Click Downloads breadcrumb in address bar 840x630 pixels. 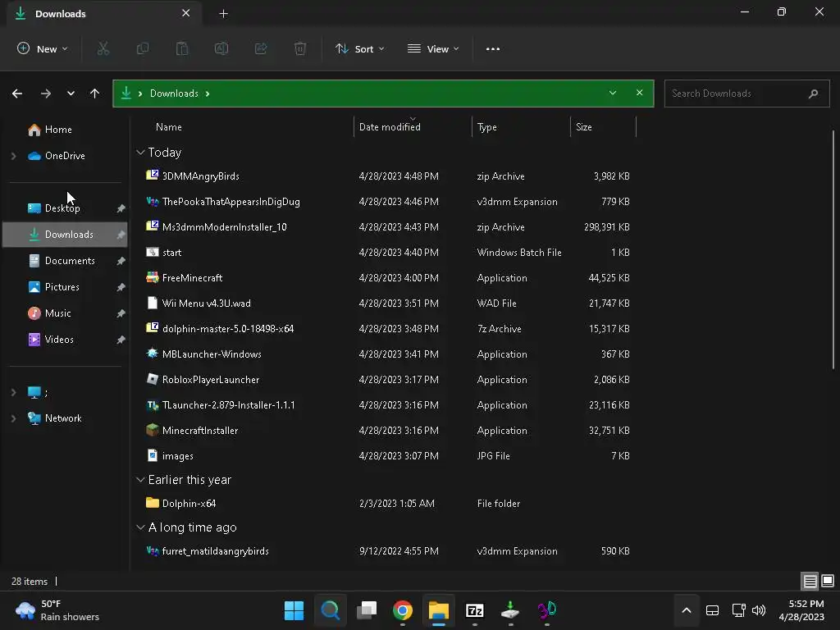click(174, 94)
